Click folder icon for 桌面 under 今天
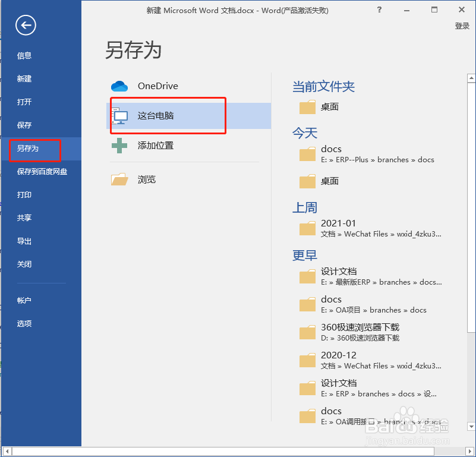 [x=307, y=181]
